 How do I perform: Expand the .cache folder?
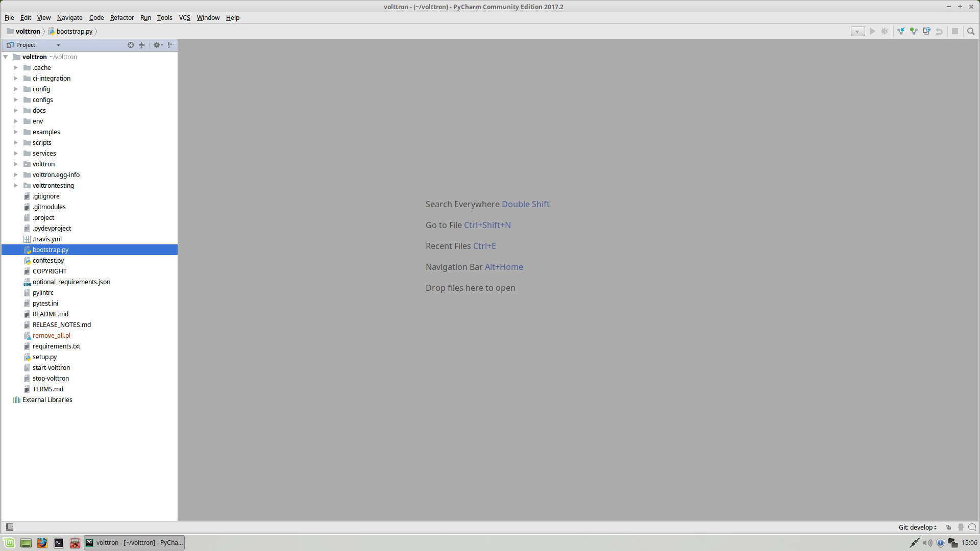pos(16,68)
